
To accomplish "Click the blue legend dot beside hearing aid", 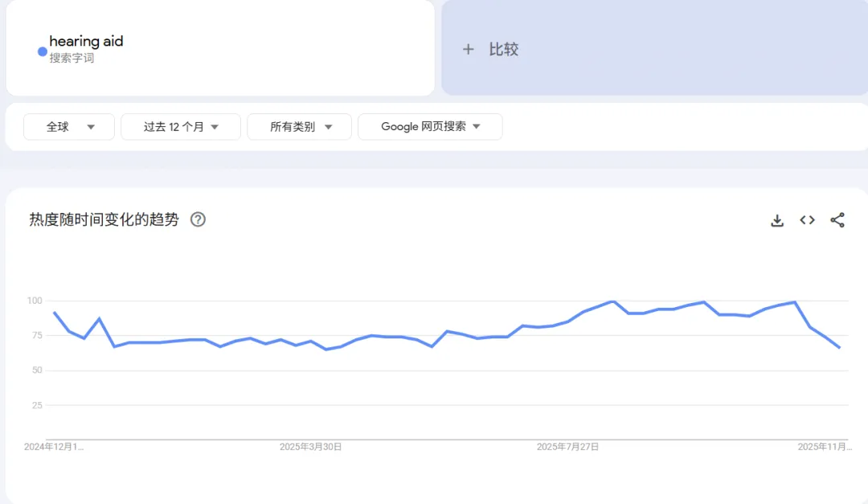I will tap(41, 51).
